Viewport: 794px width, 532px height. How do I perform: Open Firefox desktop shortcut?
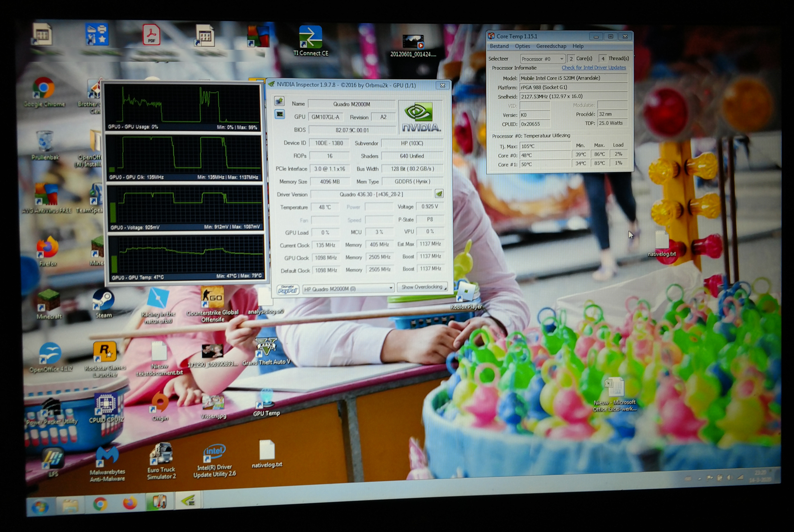pyautogui.click(x=47, y=251)
